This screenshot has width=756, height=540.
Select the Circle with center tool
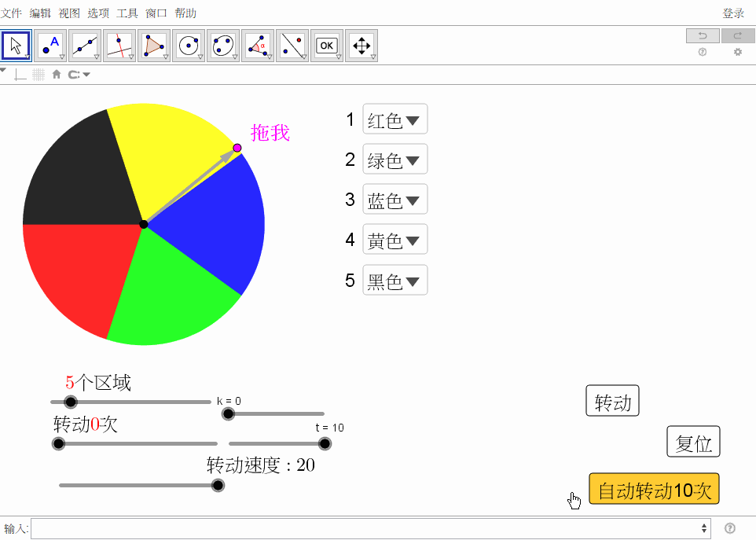(189, 46)
